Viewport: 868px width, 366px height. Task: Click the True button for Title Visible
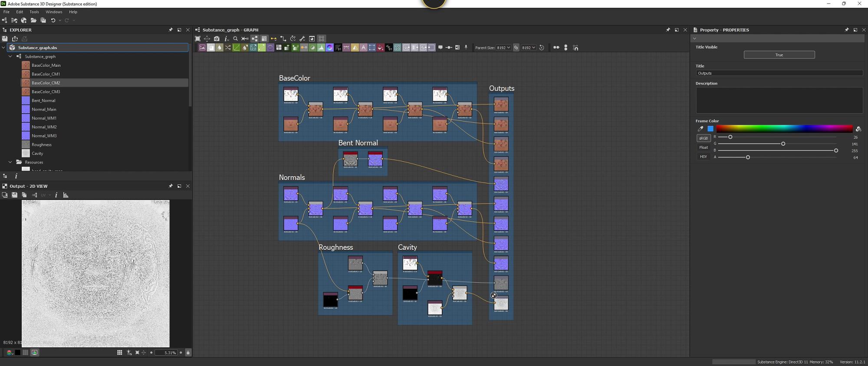779,55
